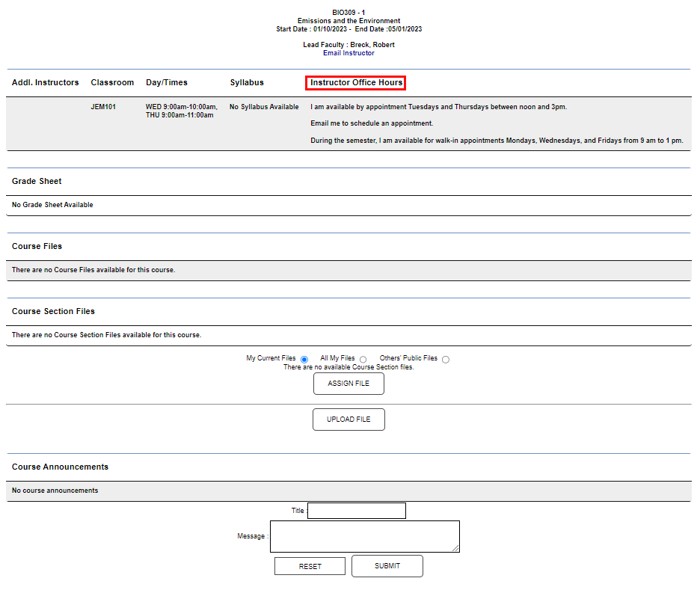The width and height of the screenshot is (700, 590).
Task: Submit the course announcement with SUBMIT
Action: click(387, 566)
